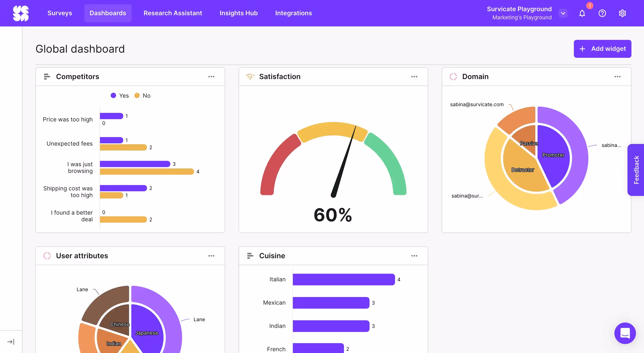Image resolution: width=644 pixels, height=353 pixels.
Task: Open the Feedback side tab
Action: [636, 170]
